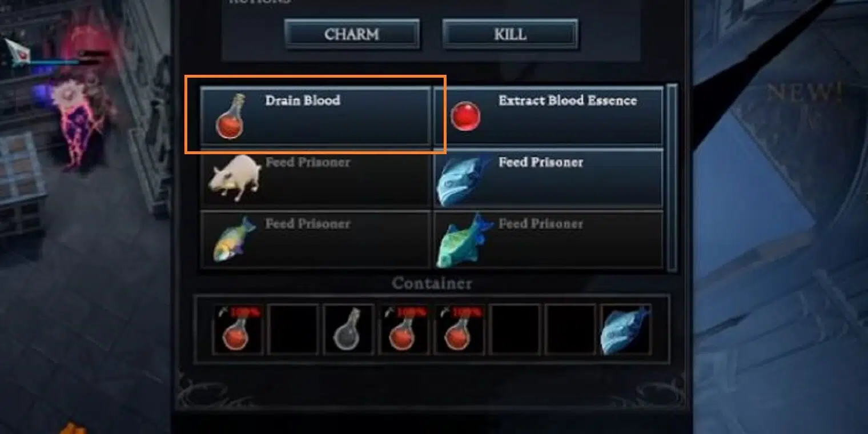This screenshot has height=434, width=868.
Task: Click the rainbow fish Feed Prisoner icon
Action: point(234,239)
